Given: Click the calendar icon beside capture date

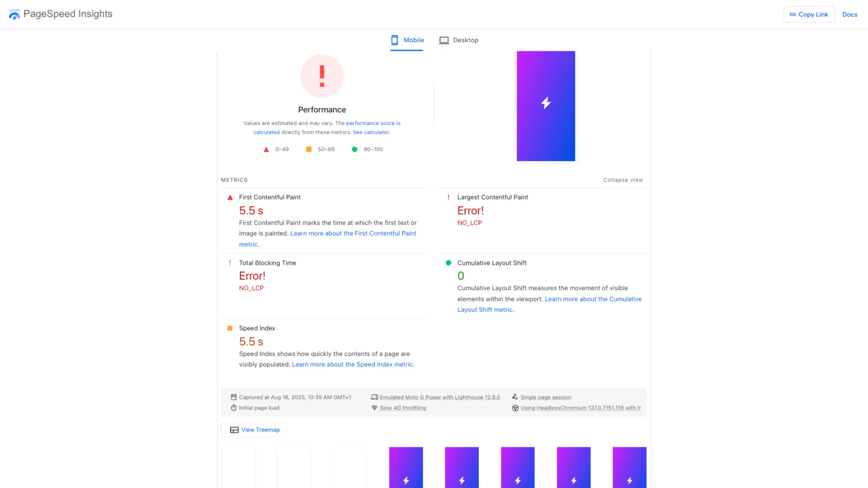Looking at the screenshot, I should point(234,397).
